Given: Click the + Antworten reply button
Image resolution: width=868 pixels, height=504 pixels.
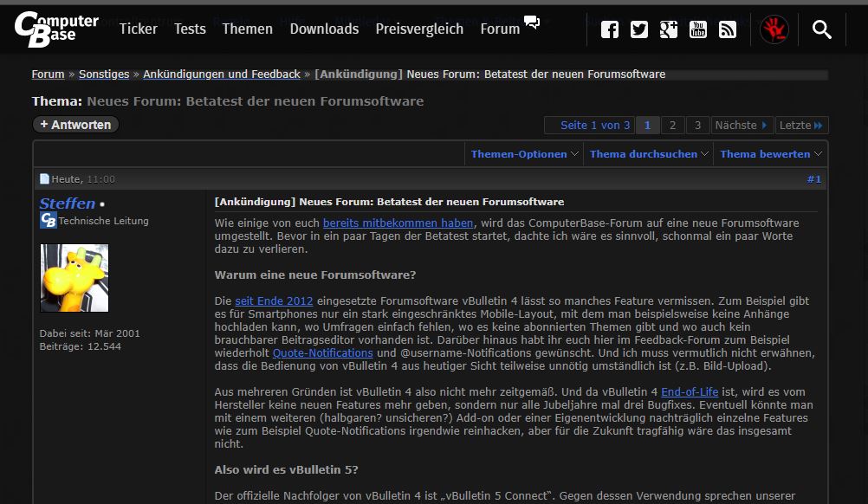Looking at the screenshot, I should (76, 125).
